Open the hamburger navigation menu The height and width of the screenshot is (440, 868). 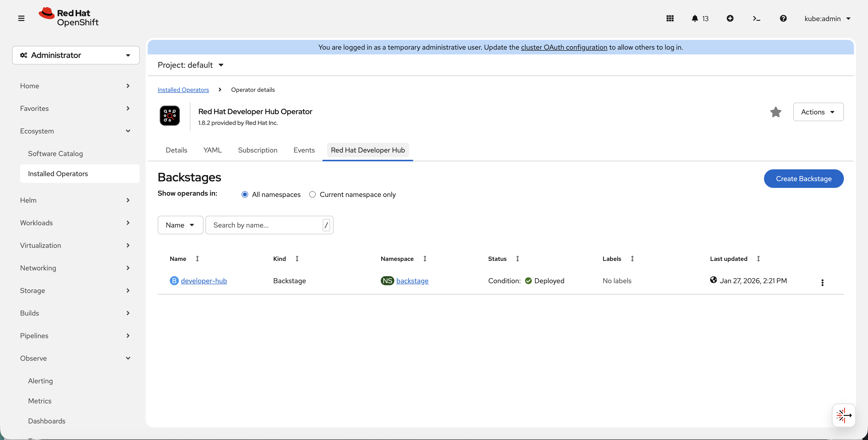point(21,18)
